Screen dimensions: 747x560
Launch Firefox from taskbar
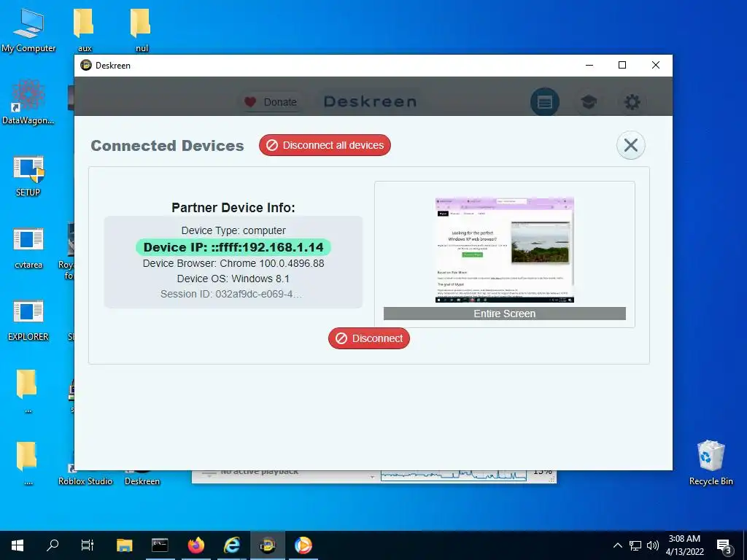(196, 545)
